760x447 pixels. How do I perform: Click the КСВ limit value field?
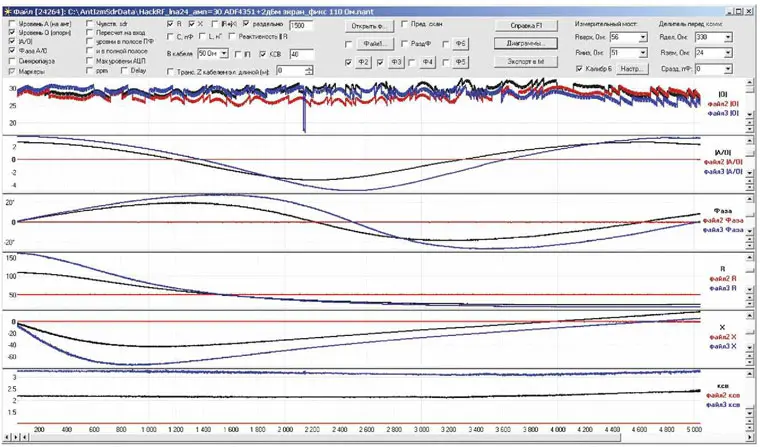[300, 53]
